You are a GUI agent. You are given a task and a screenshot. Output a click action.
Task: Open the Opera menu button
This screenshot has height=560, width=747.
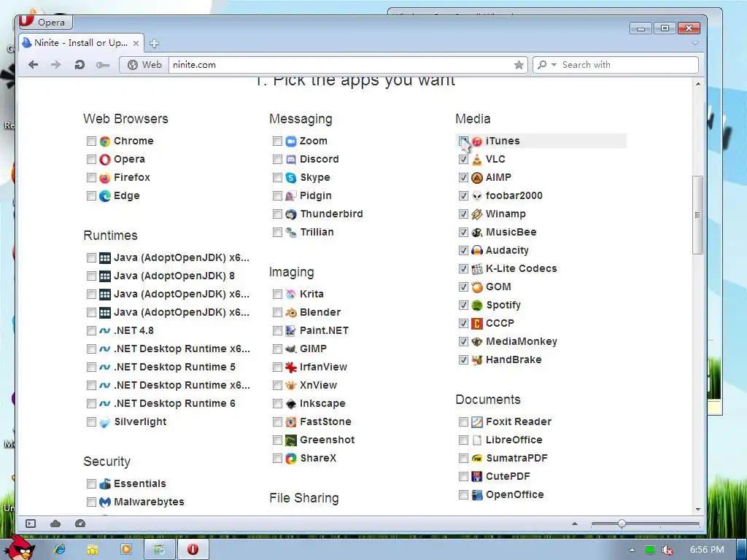coord(46,22)
